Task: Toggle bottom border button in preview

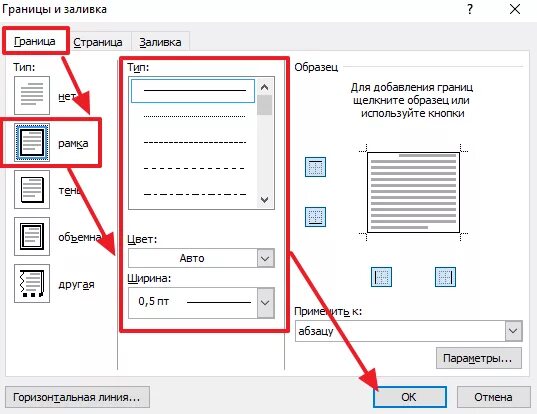Action: (x=315, y=217)
